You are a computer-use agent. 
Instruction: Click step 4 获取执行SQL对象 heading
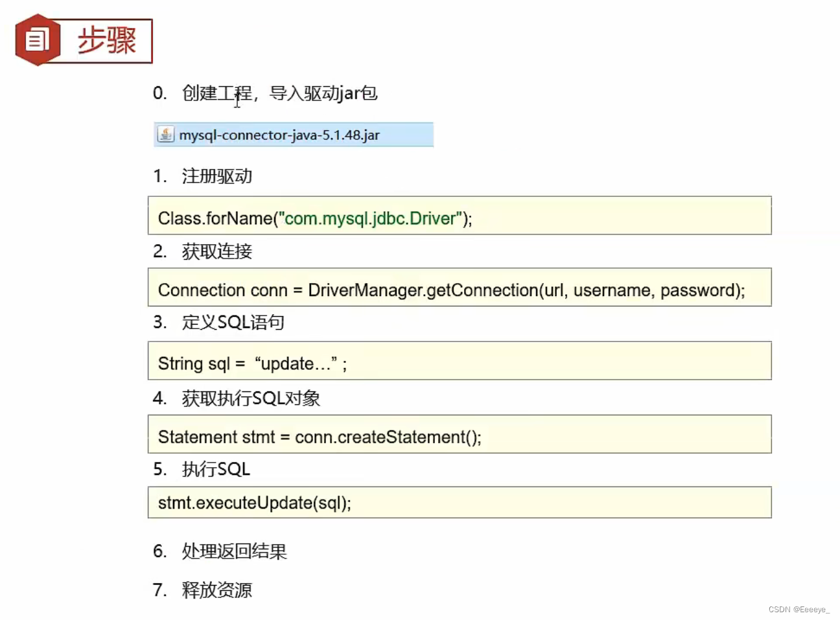coord(237,398)
